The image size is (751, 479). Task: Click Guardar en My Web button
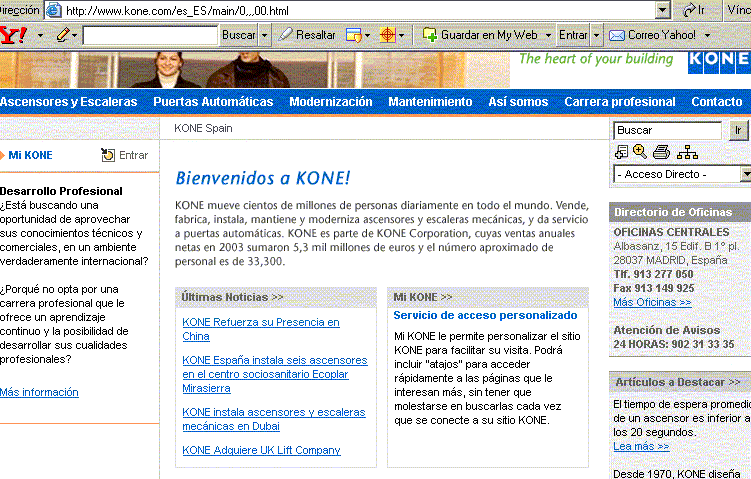pyautogui.click(x=480, y=35)
